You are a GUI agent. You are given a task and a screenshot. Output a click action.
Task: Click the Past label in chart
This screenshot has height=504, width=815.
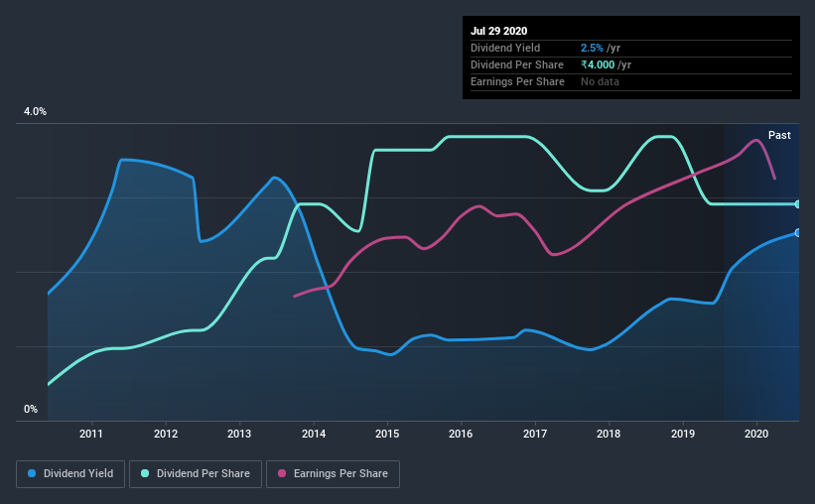point(779,135)
